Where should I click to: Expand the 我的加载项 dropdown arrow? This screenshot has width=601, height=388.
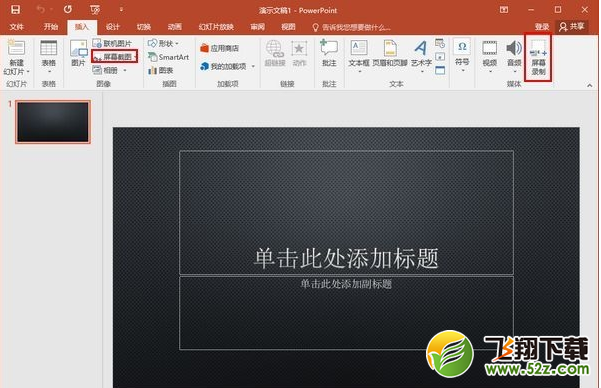[x=253, y=66]
